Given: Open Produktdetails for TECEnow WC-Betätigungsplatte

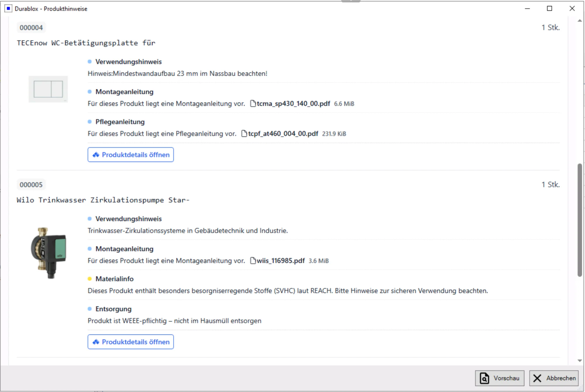Looking at the screenshot, I should click(x=131, y=155).
